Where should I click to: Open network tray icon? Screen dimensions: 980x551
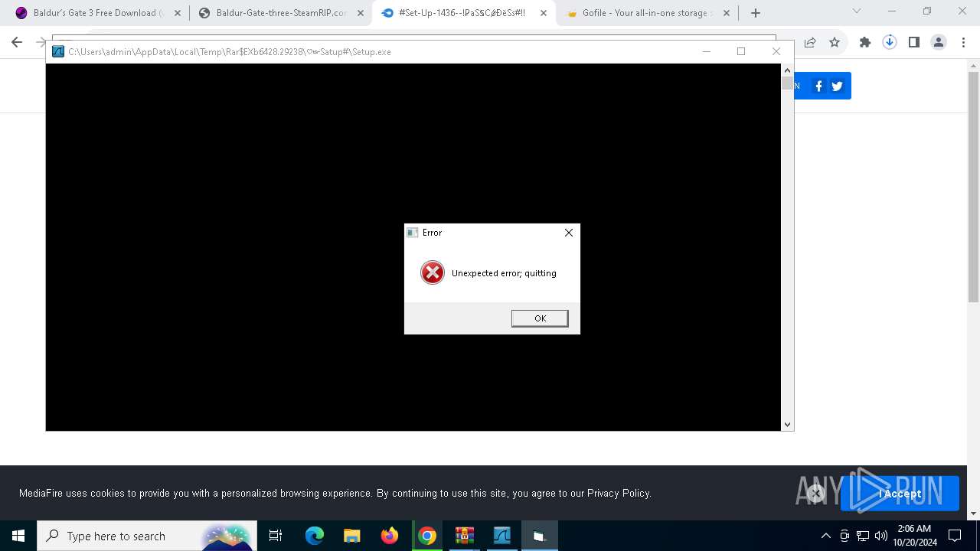pyautogui.click(x=863, y=536)
